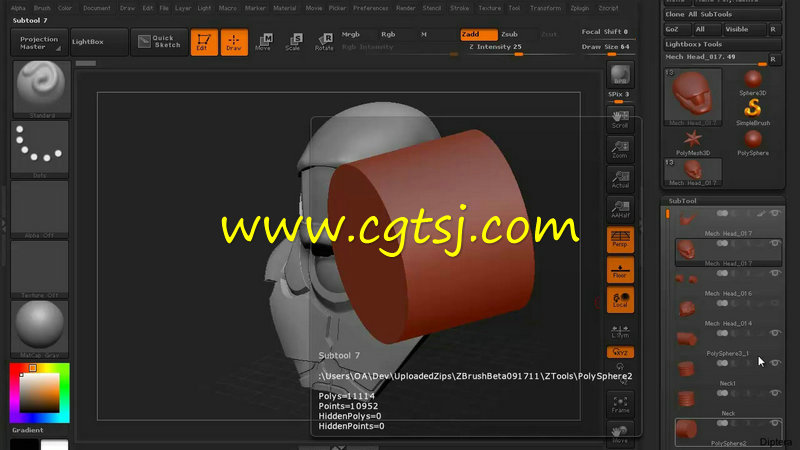The image size is (800, 450).
Task: Toggle Local transformations button
Action: (x=620, y=299)
